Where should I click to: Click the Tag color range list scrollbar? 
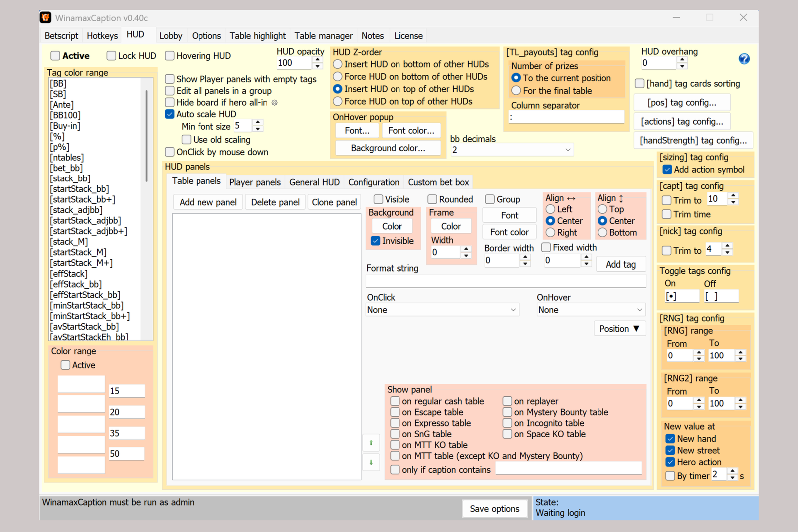[147, 136]
